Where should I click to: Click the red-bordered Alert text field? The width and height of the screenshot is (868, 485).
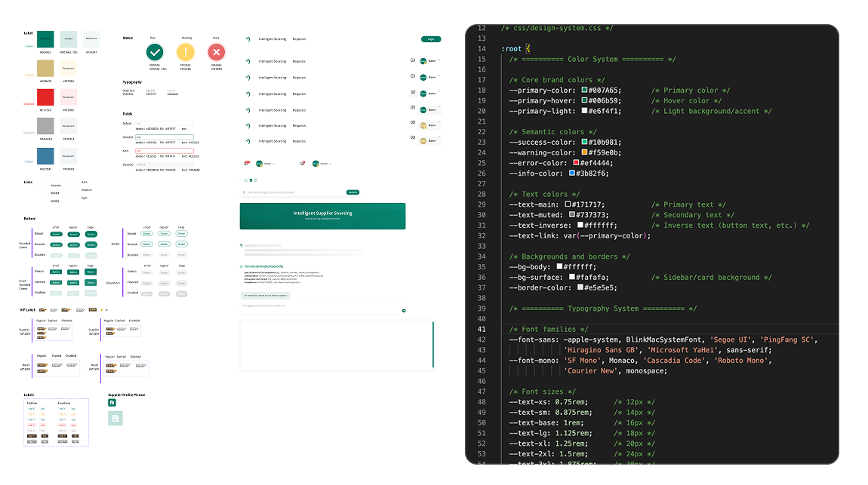[165, 151]
